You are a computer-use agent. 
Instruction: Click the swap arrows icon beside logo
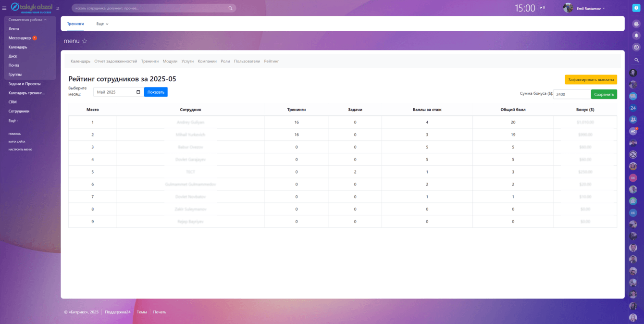pyautogui.click(x=58, y=8)
